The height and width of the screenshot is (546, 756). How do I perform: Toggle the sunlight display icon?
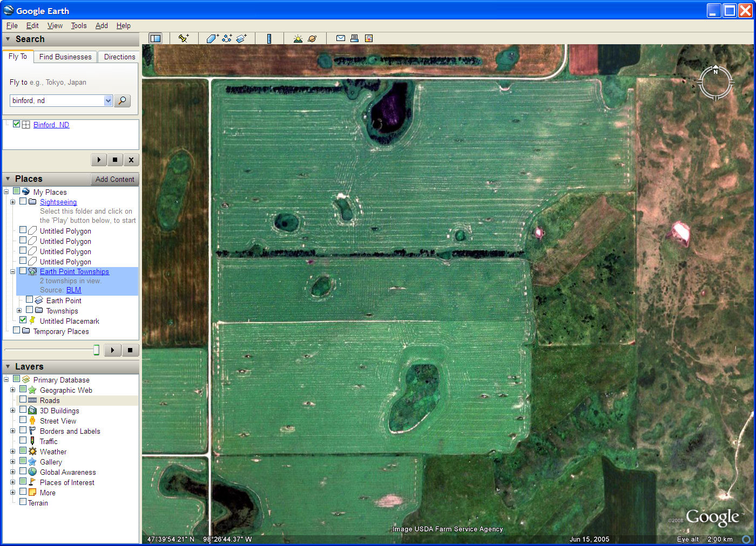[298, 38]
